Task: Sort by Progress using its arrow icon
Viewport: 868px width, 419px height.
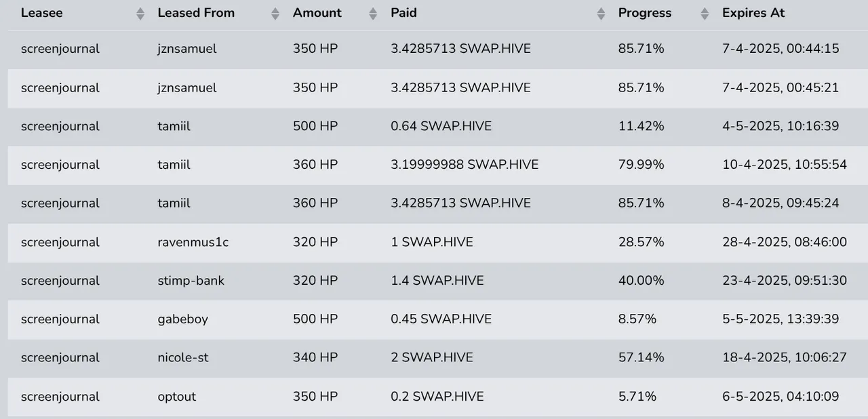Action: pyautogui.click(x=705, y=14)
